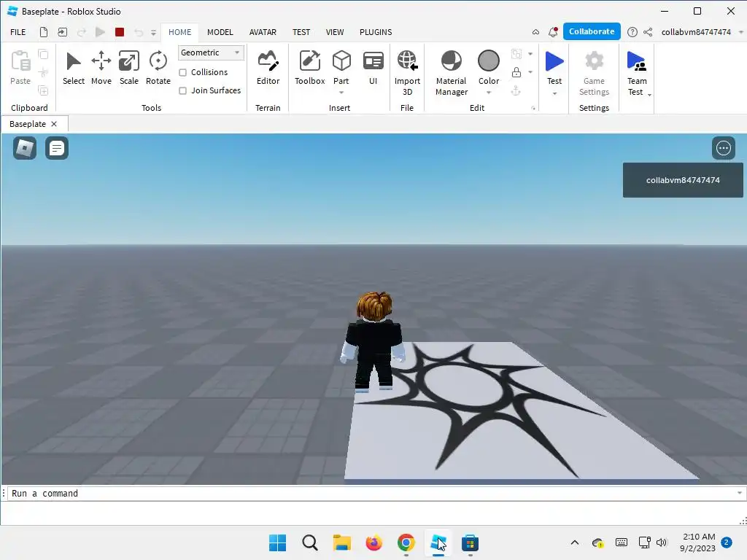Open Windows Search on taskbar
This screenshot has height=560, width=747.
tap(309, 542)
